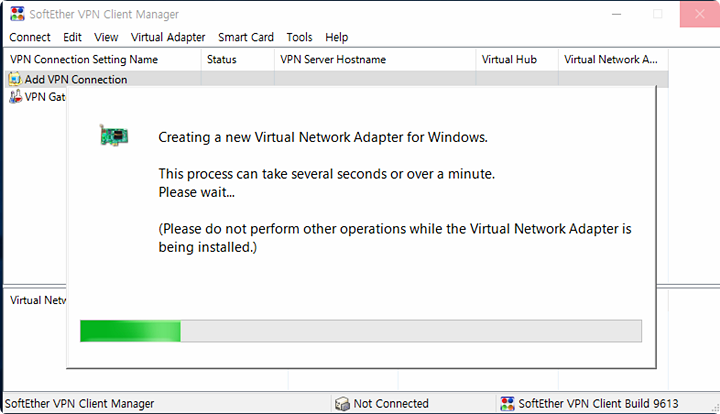Screen dimensions: 720x414
Task: Click the SoftEther app icon in title bar
Action: (x=17, y=14)
